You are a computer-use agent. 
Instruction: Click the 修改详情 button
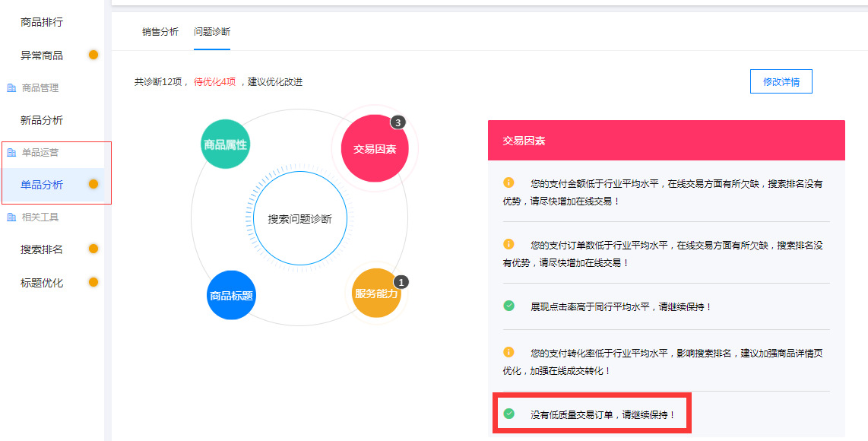click(x=781, y=81)
